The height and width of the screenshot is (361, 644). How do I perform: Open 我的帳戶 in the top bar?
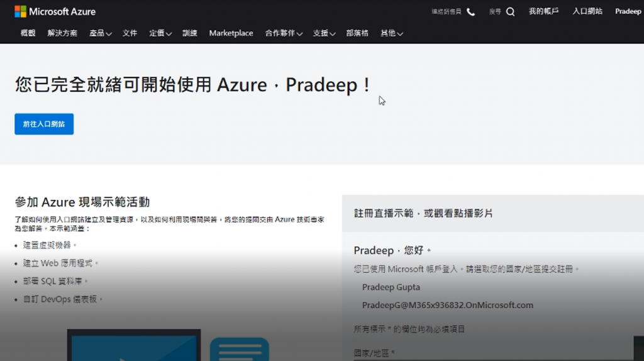point(543,11)
